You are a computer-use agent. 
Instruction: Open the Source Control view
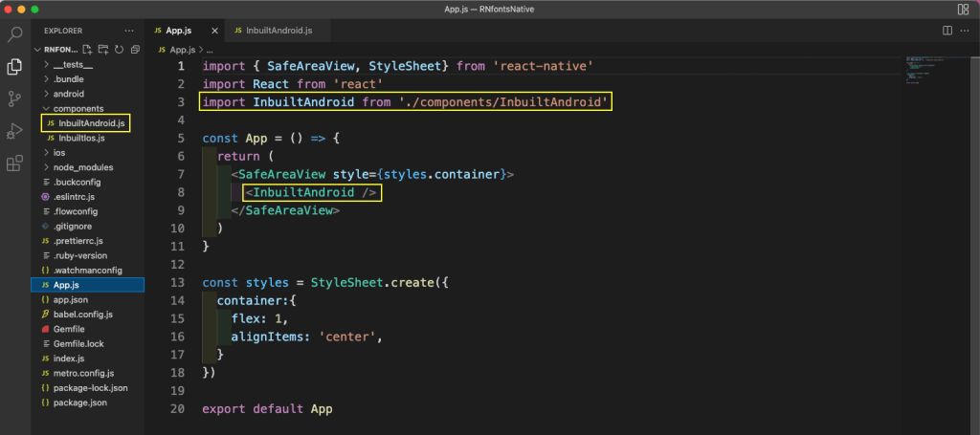(15, 98)
